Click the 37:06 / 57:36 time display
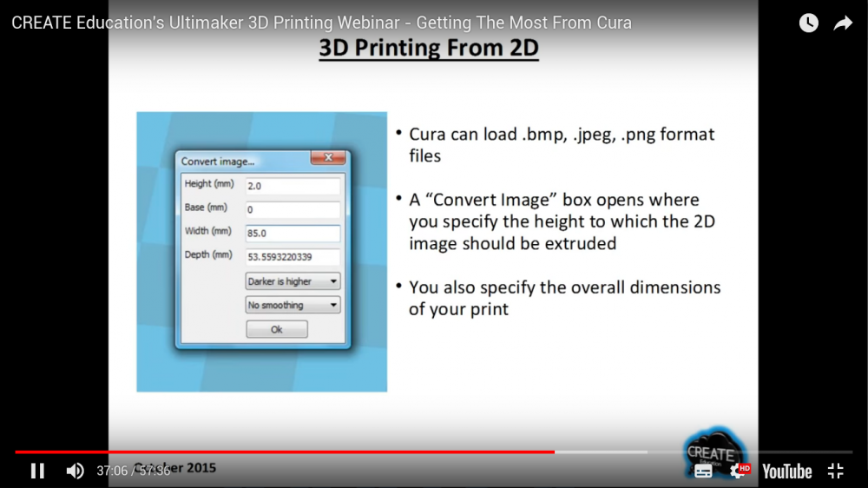The image size is (868, 488). pyautogui.click(x=134, y=471)
